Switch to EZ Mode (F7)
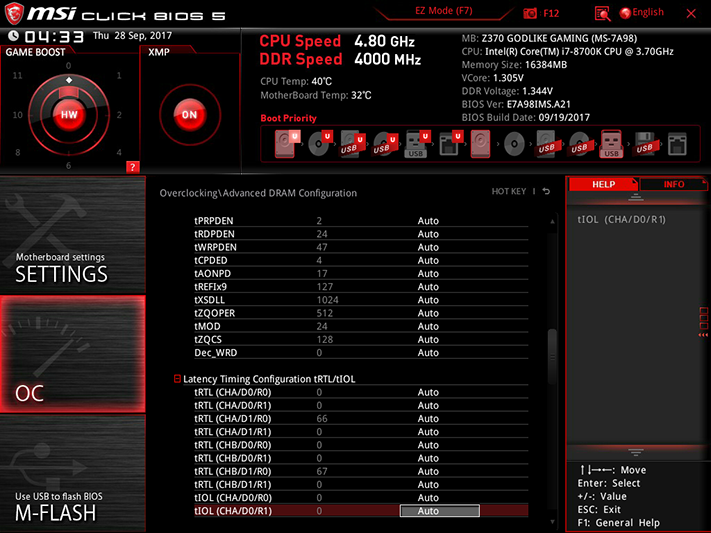The height and width of the screenshot is (533, 711). pos(444,11)
